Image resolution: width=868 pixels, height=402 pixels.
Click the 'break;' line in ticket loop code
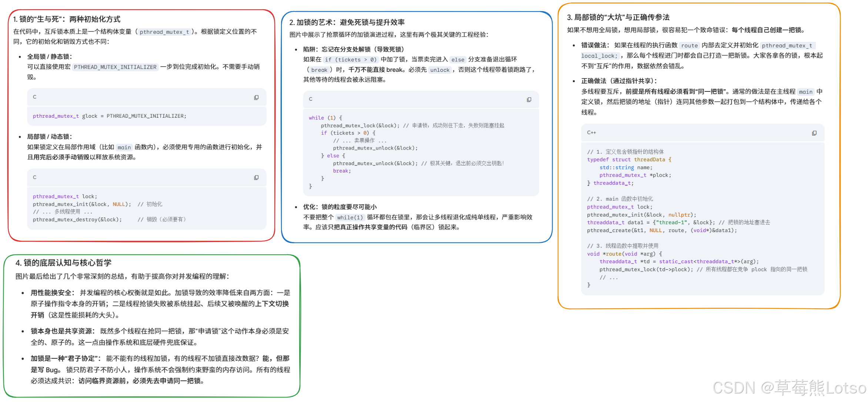tap(341, 171)
